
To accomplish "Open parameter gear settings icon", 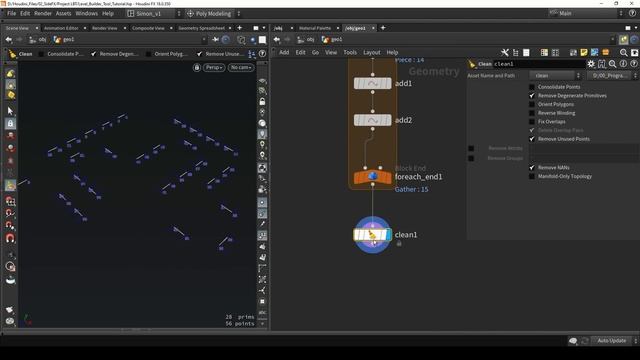I will (591, 64).
